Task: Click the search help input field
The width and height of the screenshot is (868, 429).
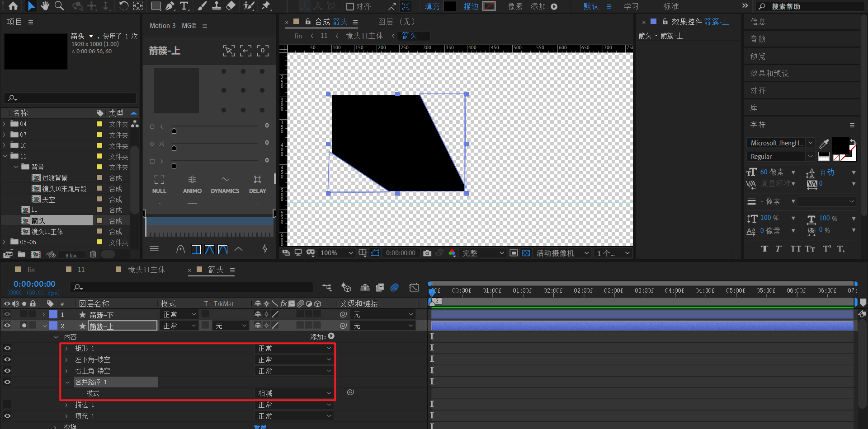Action: (x=810, y=6)
